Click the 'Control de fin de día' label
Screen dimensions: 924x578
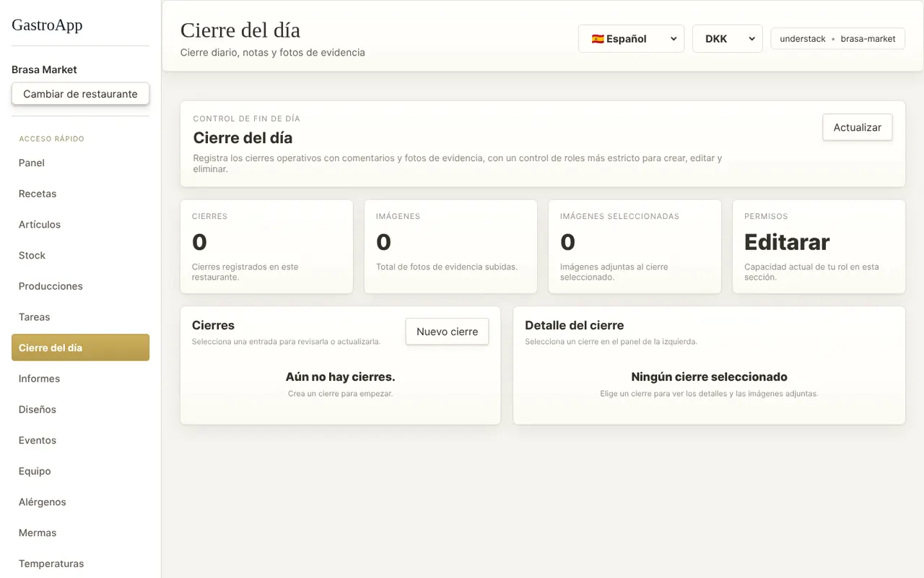[246, 118]
